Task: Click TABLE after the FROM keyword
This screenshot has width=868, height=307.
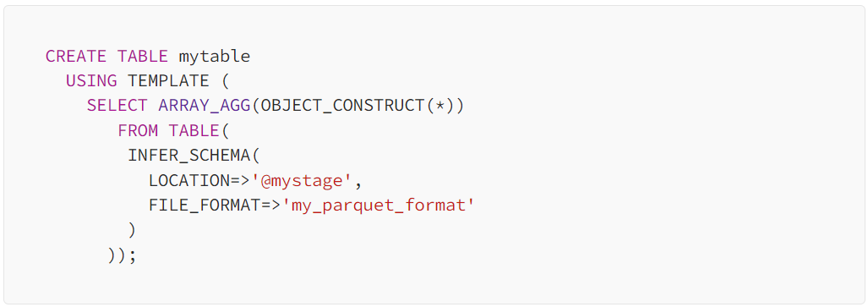Action: point(194,131)
